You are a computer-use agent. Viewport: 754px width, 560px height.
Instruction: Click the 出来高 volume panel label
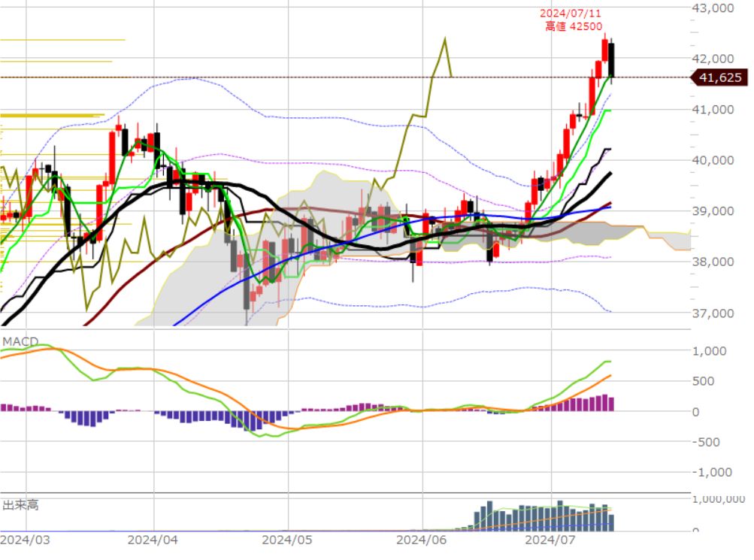pyautogui.click(x=20, y=504)
